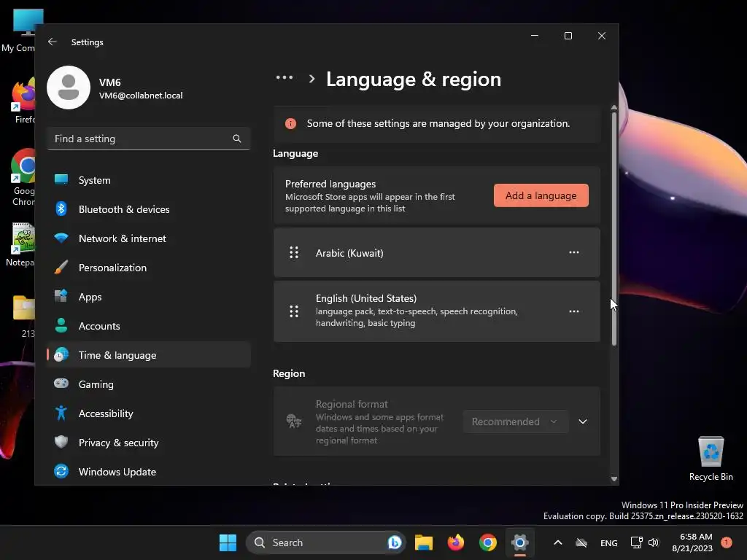Launch Google Chrome from the taskbar
Screen dimensions: 747x560
[488, 542]
